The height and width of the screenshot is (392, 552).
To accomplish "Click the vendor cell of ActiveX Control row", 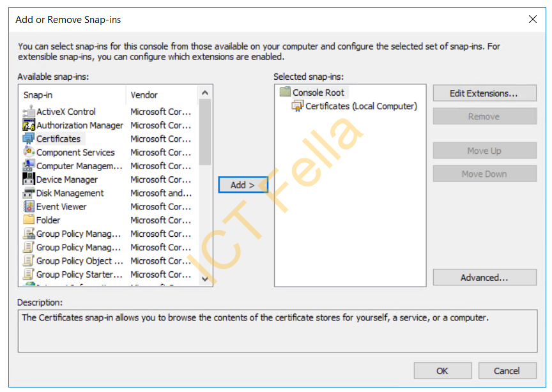I will pos(161,112).
